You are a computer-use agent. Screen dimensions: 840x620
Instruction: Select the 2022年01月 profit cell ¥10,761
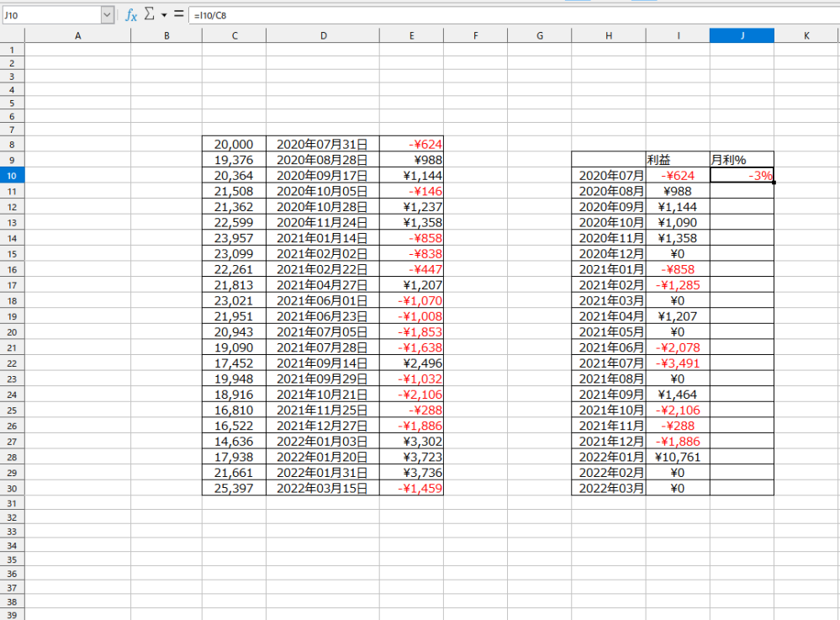678,457
